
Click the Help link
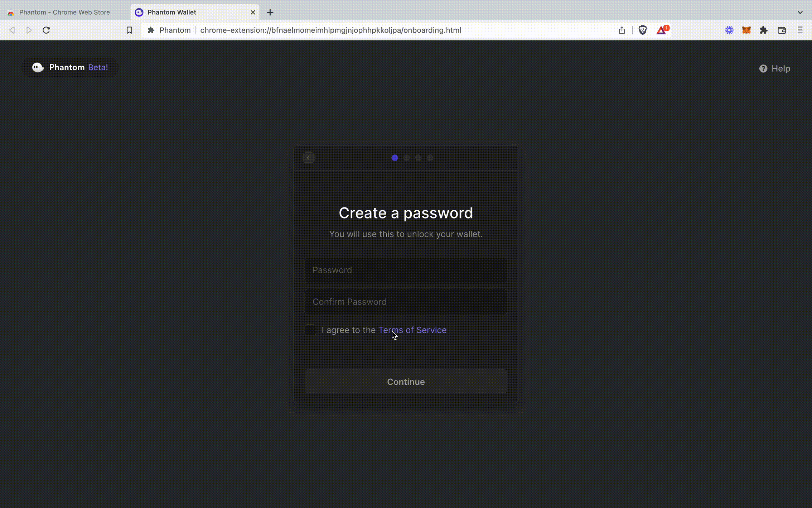pos(775,68)
